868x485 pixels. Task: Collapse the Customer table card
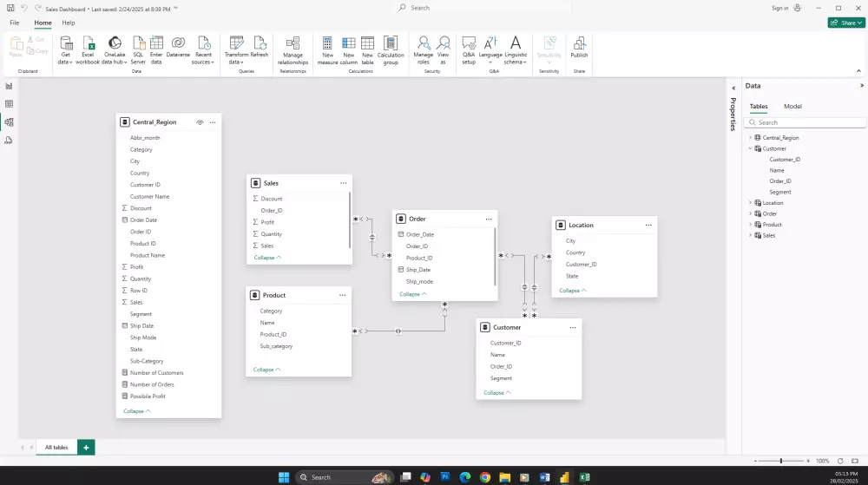(497, 393)
